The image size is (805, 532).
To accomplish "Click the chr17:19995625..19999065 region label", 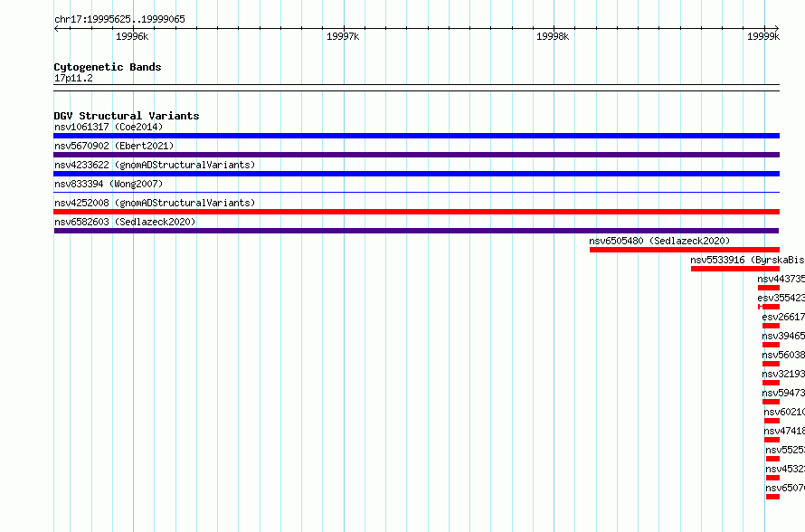I will tap(119, 19).
